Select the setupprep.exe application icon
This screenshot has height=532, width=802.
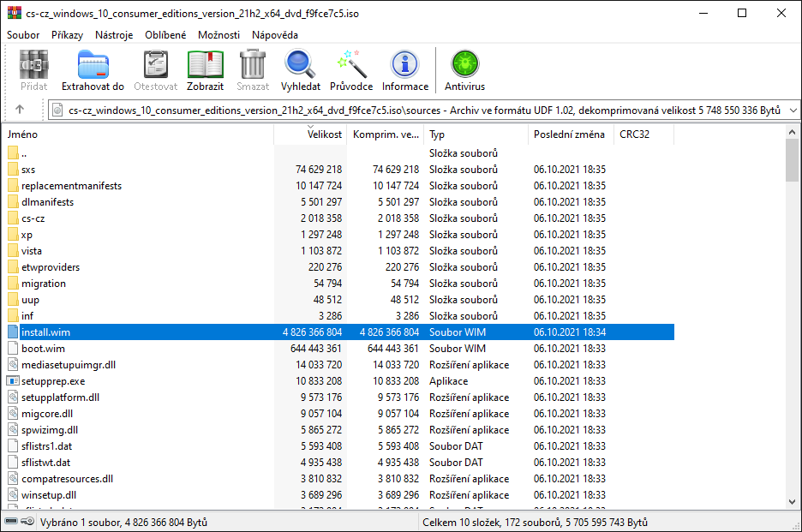[13, 381]
